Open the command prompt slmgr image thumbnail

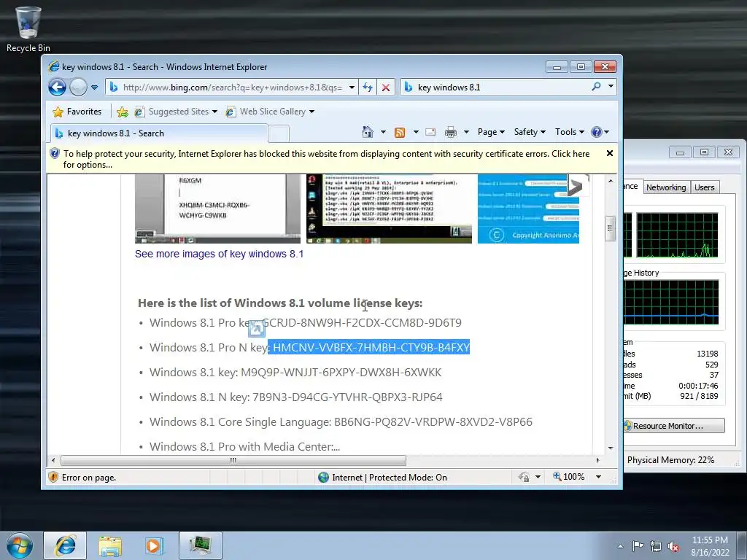[x=389, y=209]
